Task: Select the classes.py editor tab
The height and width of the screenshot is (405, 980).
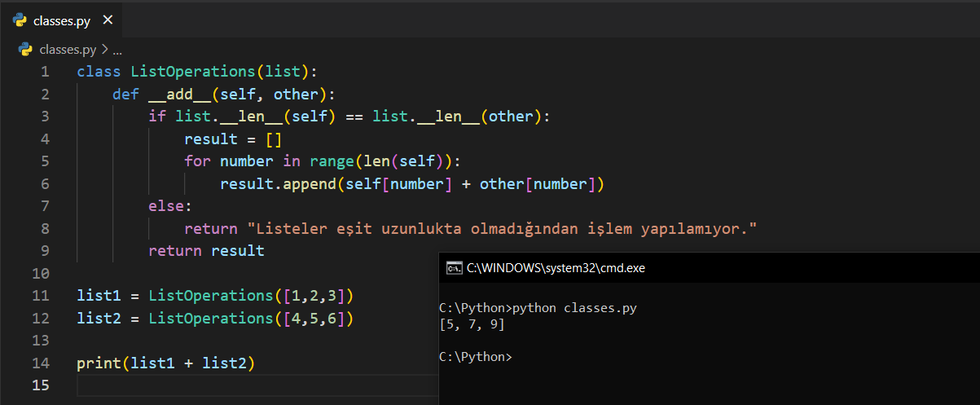Action: [x=62, y=20]
